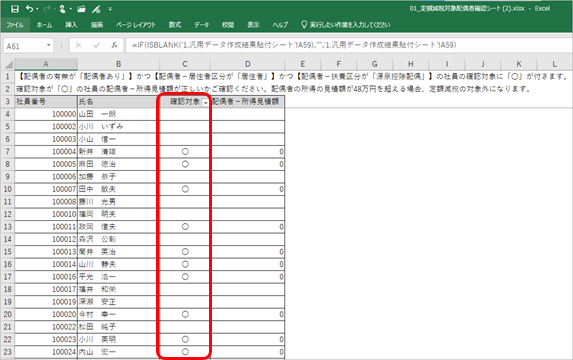Click the 配偶者－所得見積額 header cell
The height and width of the screenshot is (360, 573).
coord(248,102)
